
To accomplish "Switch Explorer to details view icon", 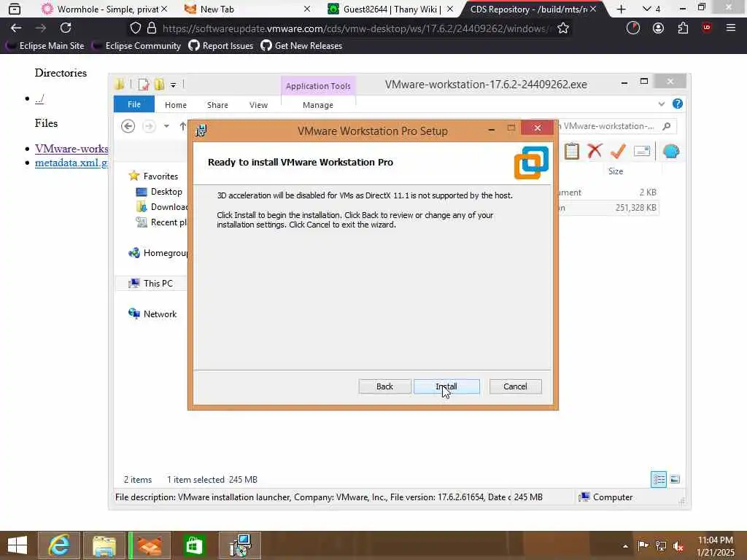I will 659,479.
